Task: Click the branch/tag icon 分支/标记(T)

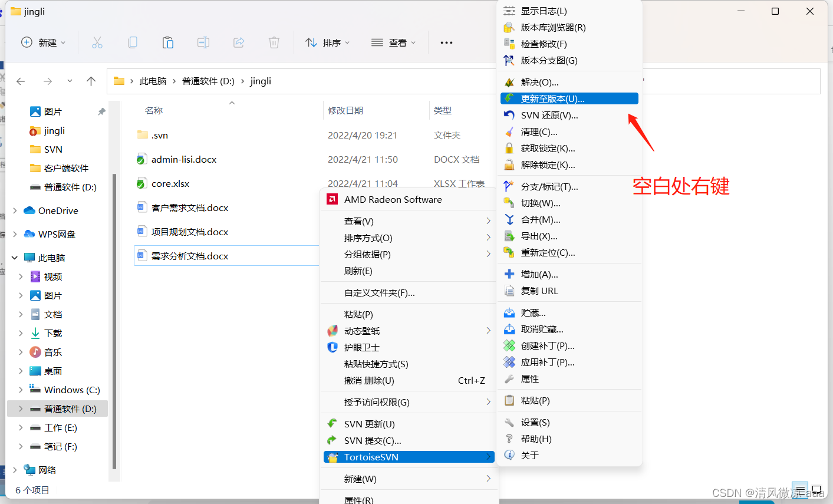Action: (509, 187)
